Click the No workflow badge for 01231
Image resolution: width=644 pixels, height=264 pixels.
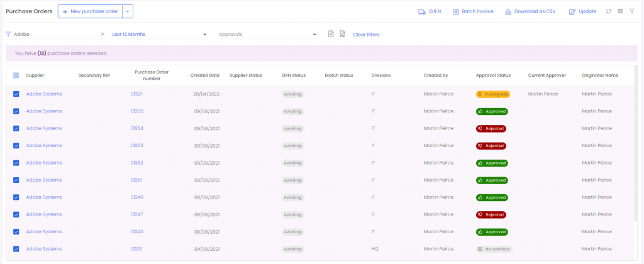(494, 250)
